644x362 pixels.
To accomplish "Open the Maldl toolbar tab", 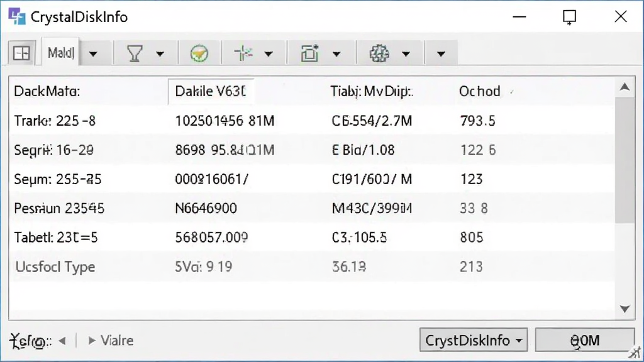I will coord(61,53).
